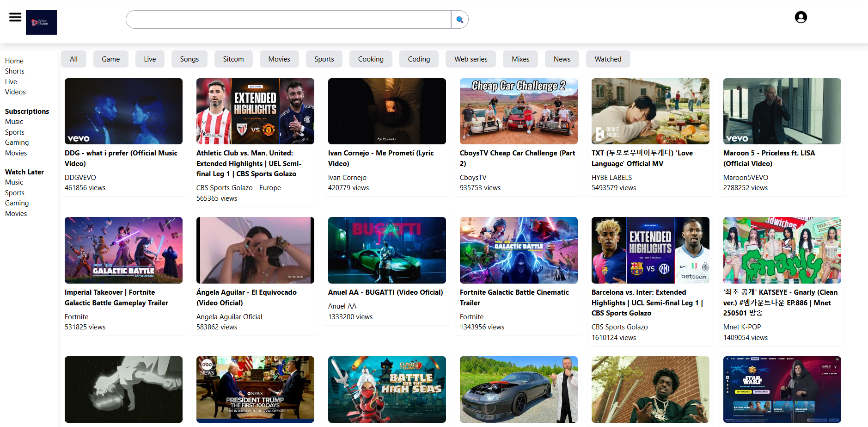Image resolution: width=868 pixels, height=427 pixels.
Task: Select the Live category chip
Action: pos(150,59)
